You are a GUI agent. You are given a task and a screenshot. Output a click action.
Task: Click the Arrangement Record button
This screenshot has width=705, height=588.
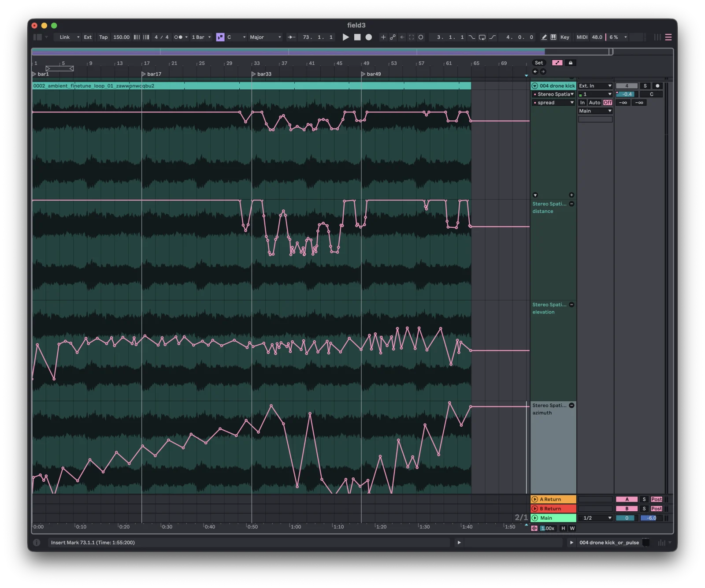tap(369, 37)
